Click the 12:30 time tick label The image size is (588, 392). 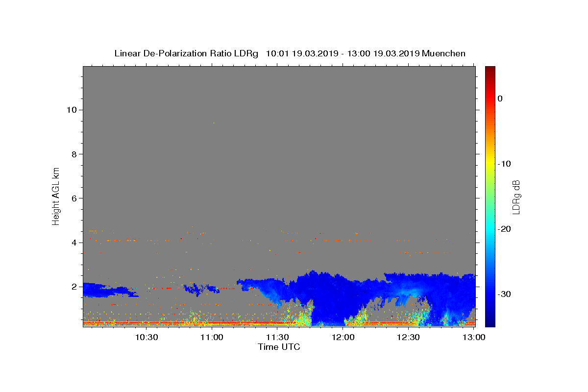[x=409, y=337]
